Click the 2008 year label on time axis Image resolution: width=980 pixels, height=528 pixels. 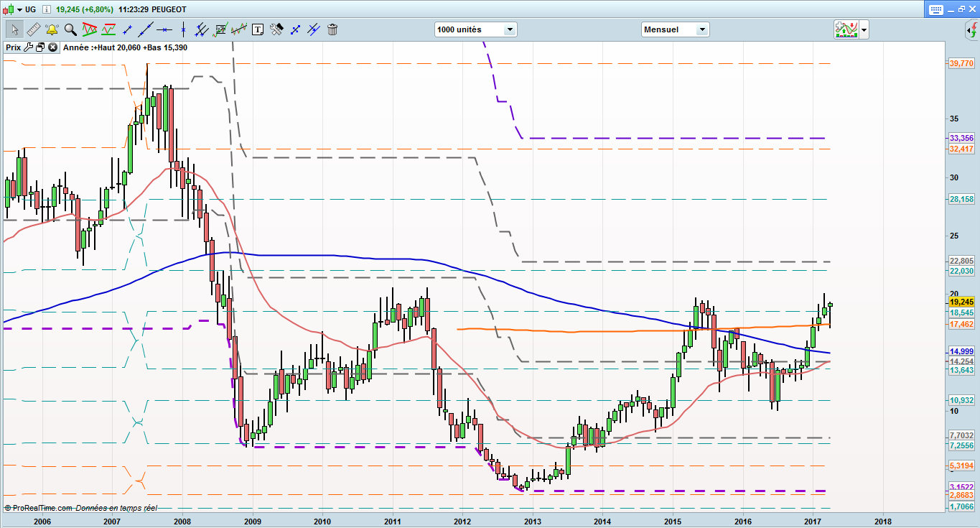pos(182,522)
